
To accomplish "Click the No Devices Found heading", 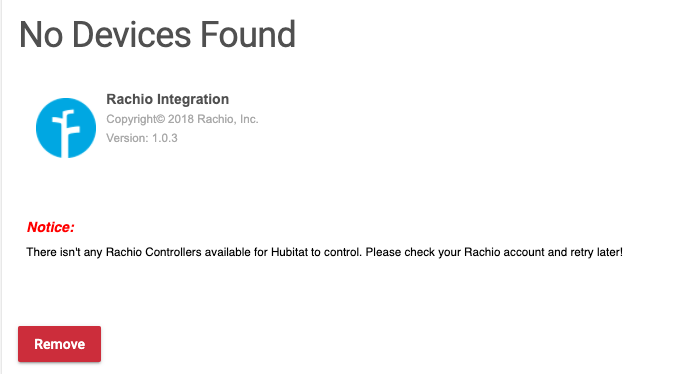I will point(158,35).
